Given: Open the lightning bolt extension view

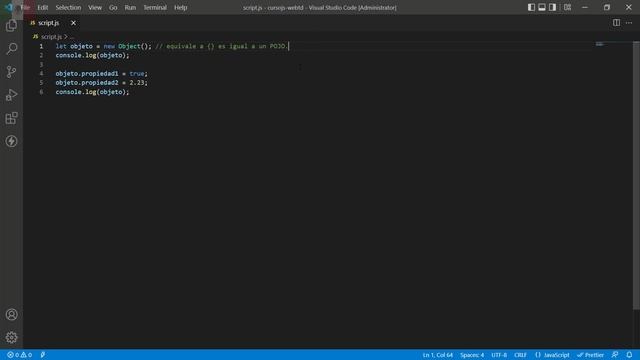Looking at the screenshot, I should 11,141.
